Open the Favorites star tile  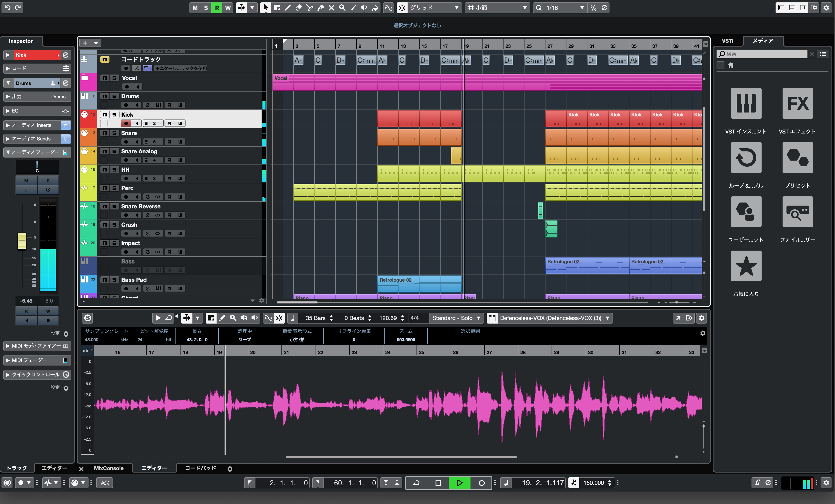(x=746, y=266)
